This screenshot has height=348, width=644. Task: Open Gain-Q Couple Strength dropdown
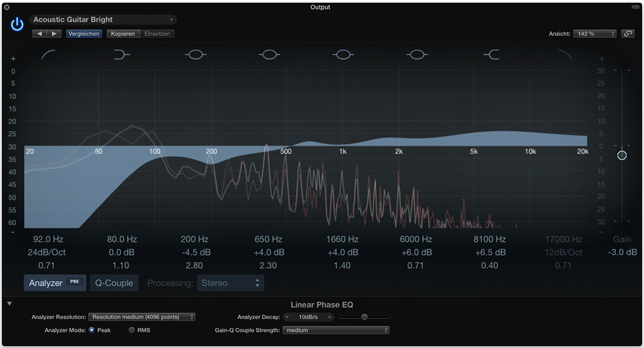pyautogui.click(x=336, y=330)
